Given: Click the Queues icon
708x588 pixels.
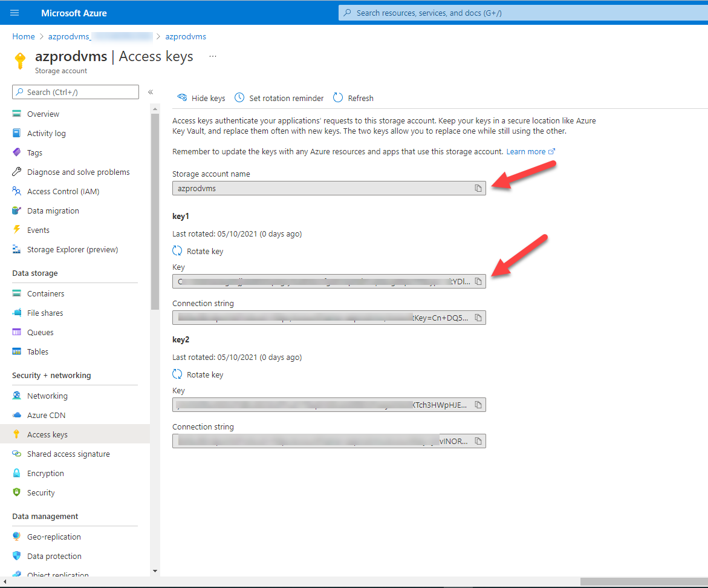Looking at the screenshot, I should tap(17, 332).
